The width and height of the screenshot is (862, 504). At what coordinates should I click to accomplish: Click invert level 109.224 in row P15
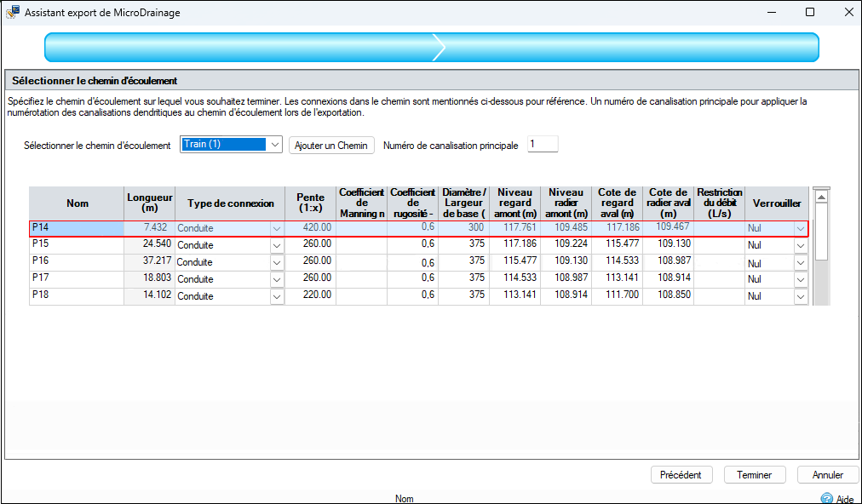click(x=566, y=245)
